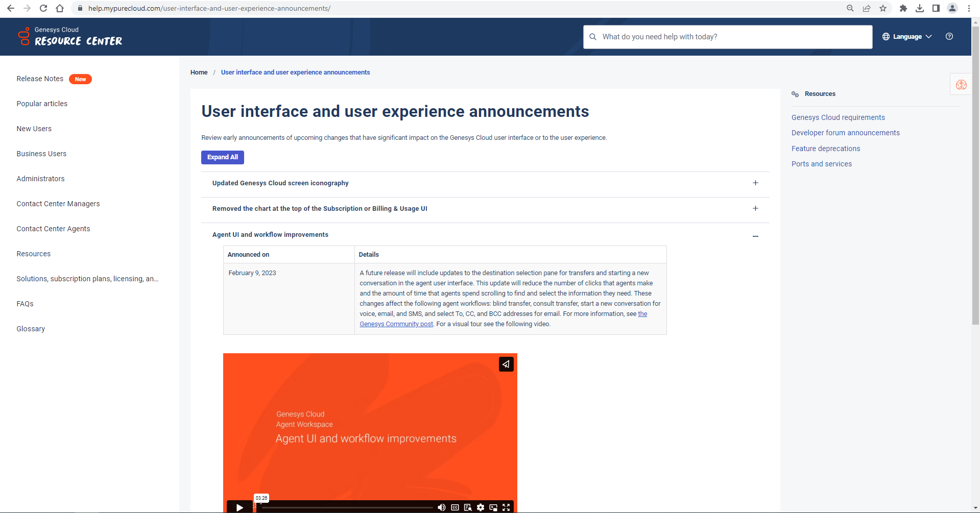Toggle closed captions on the video

(455, 507)
